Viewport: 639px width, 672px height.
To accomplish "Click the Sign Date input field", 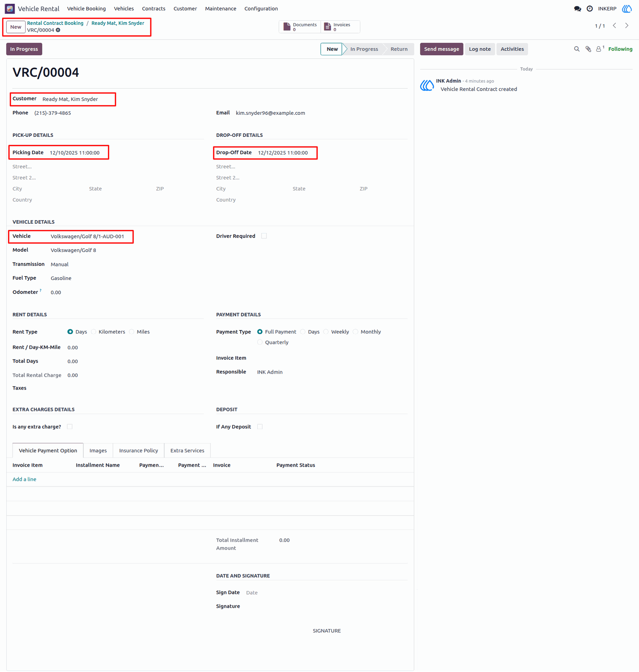I will pyautogui.click(x=326, y=593).
